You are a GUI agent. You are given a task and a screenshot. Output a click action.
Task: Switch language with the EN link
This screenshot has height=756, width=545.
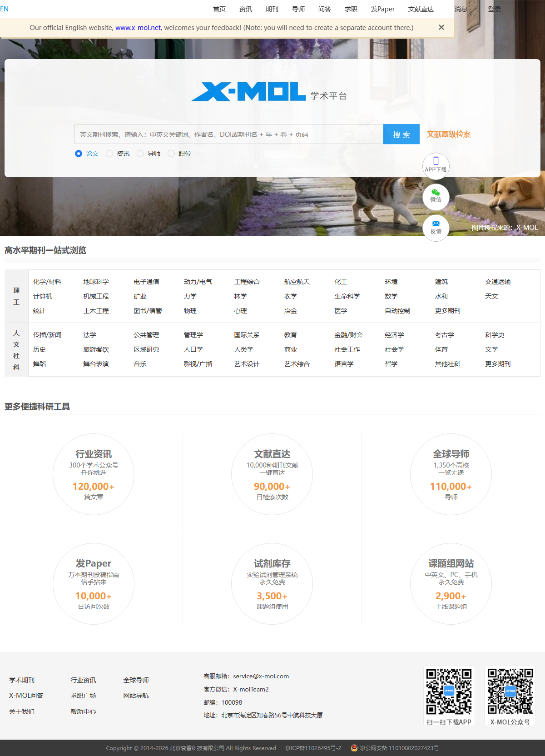[4, 9]
